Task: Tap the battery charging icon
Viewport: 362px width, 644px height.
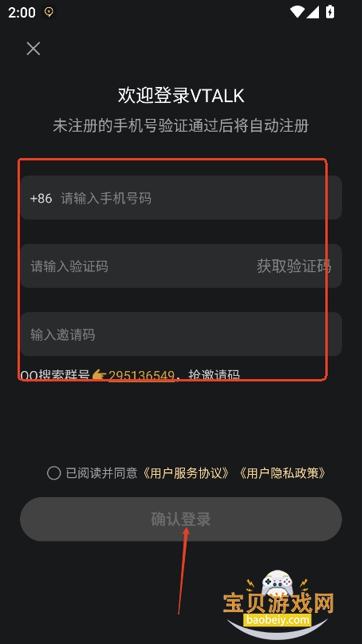Action: click(x=330, y=11)
